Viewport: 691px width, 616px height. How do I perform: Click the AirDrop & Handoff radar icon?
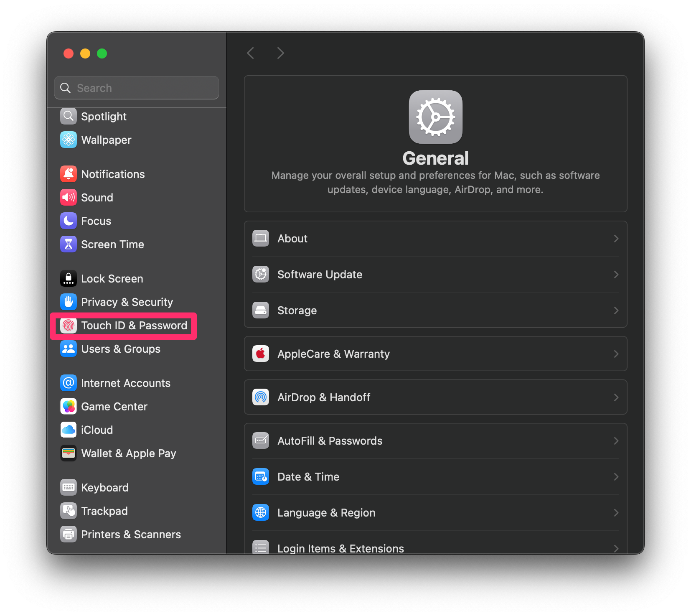point(261,397)
